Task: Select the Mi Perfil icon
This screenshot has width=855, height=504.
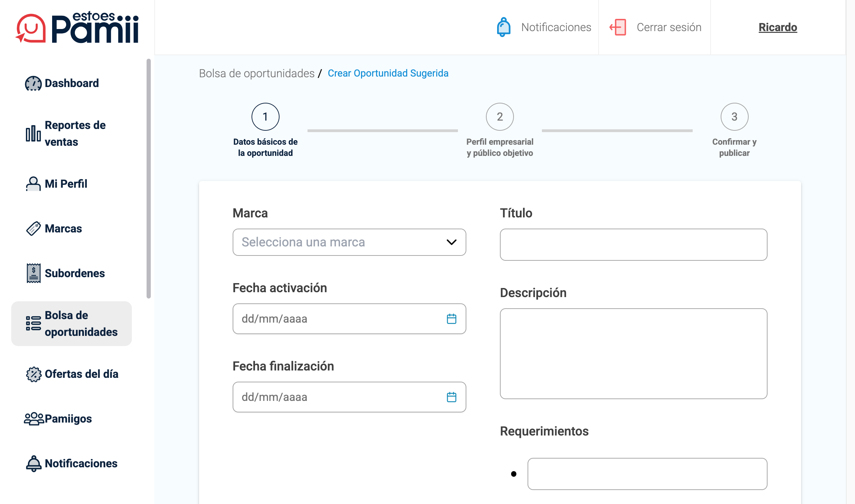Action: click(x=33, y=183)
